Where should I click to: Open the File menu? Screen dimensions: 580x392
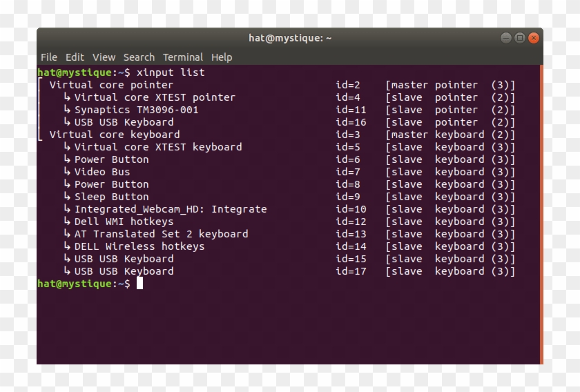(48, 57)
